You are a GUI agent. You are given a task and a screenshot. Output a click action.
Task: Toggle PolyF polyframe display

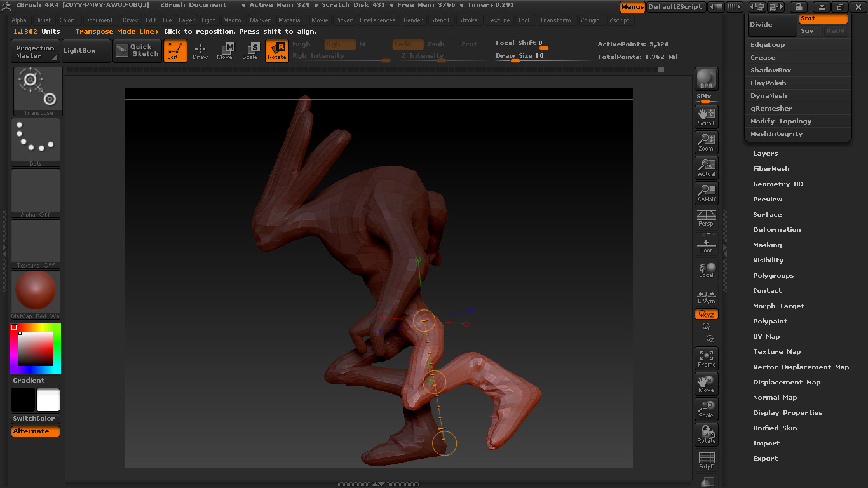(x=706, y=461)
